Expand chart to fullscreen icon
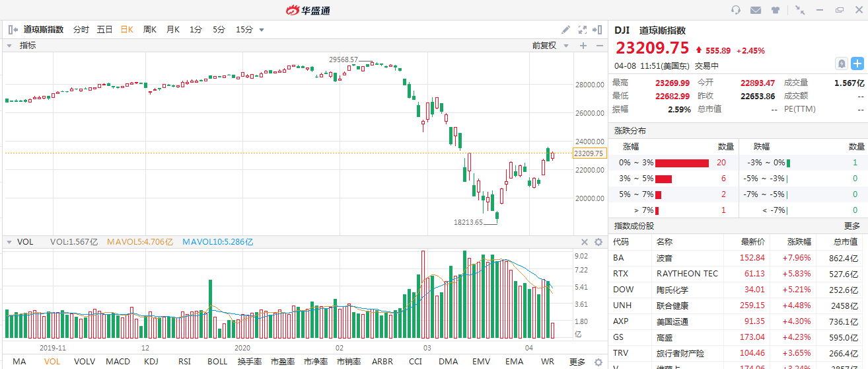 [583, 29]
